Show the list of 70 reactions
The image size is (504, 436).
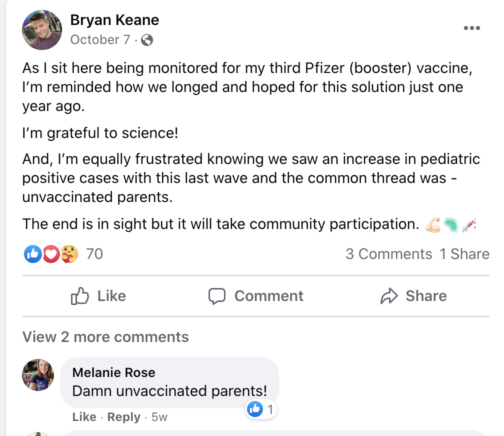tap(94, 254)
